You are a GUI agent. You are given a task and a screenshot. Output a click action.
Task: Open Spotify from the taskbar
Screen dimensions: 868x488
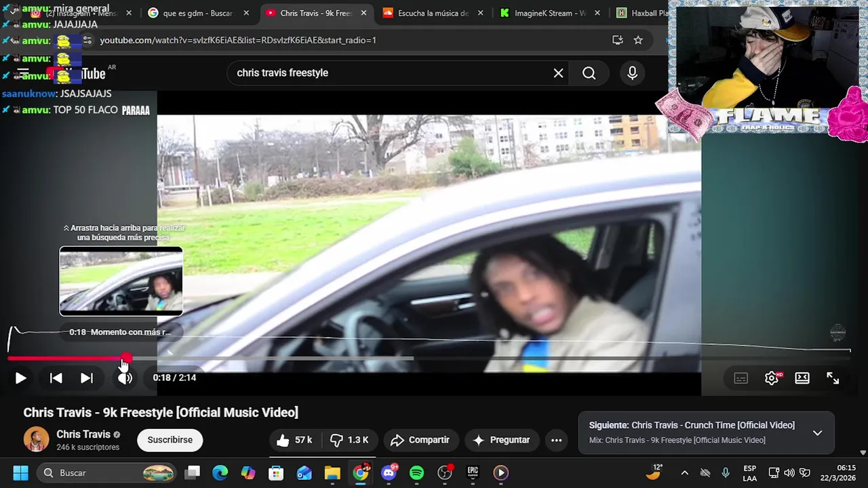(x=417, y=473)
